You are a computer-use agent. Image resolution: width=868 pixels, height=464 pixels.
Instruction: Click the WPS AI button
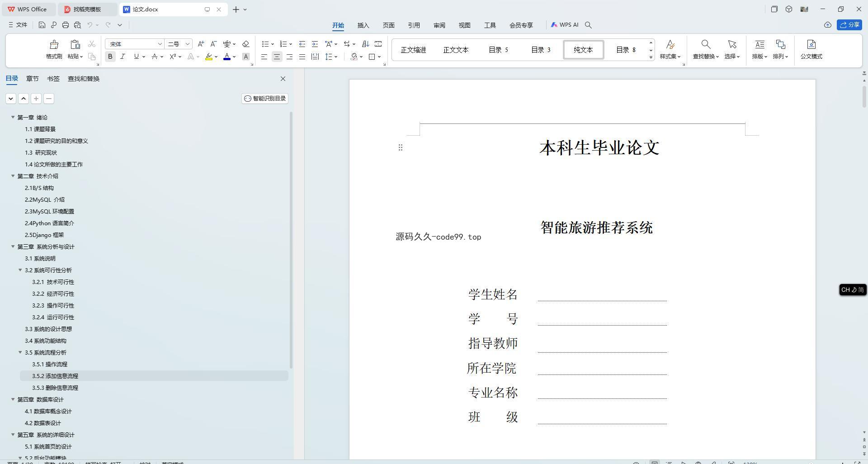coord(565,25)
